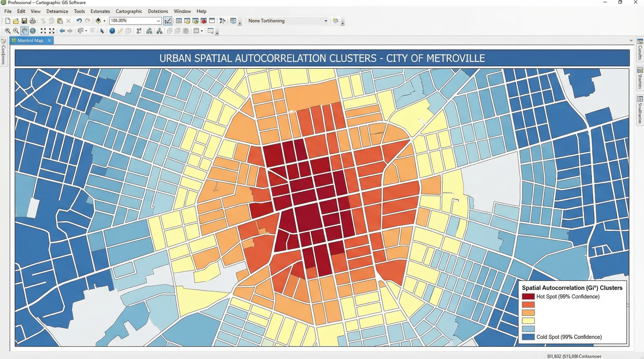Screen dimensions: 644x359
Task: Open the map scale 106.00% combo box
Action: click(135, 21)
